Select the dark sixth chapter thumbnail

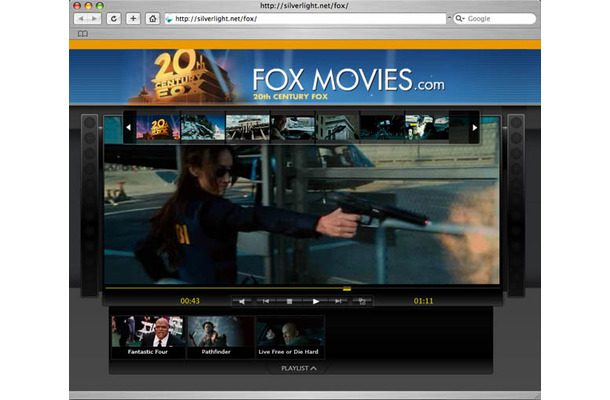(382, 128)
